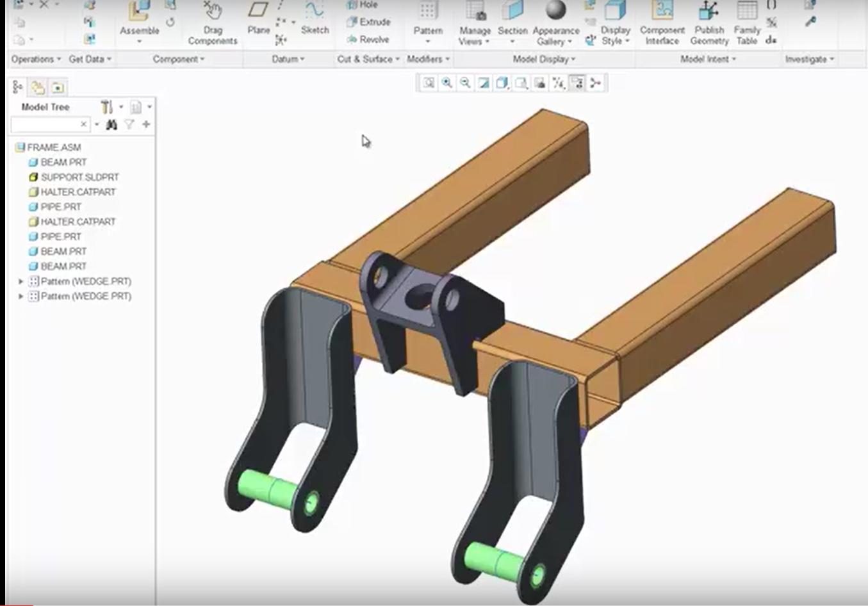Expand the Cut & Surface group
This screenshot has height=606, width=868.
point(368,59)
